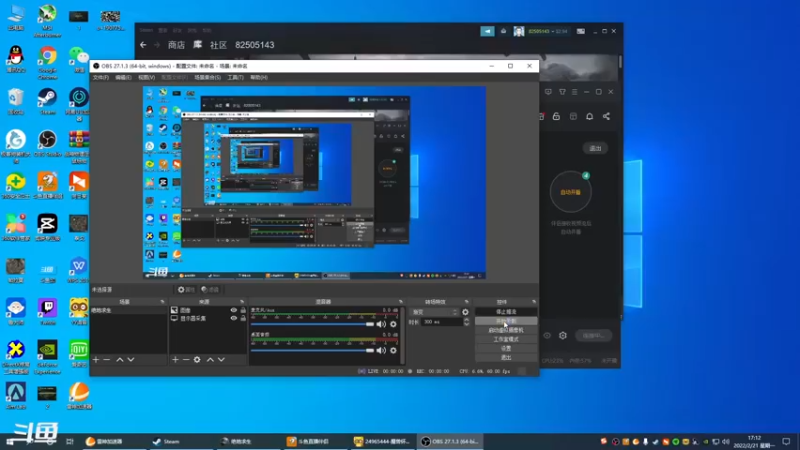Move the scene up in the scenes list

point(120,360)
